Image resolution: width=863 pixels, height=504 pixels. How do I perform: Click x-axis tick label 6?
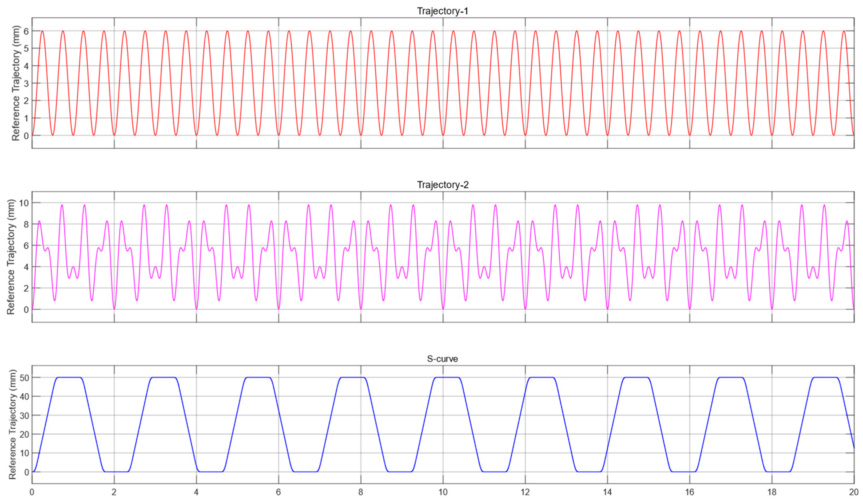point(279,492)
